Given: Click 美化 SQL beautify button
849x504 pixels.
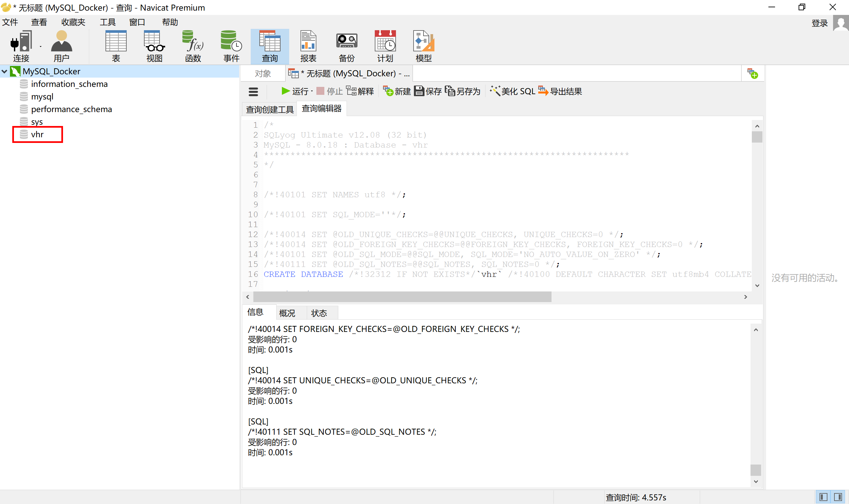Looking at the screenshot, I should pyautogui.click(x=512, y=92).
